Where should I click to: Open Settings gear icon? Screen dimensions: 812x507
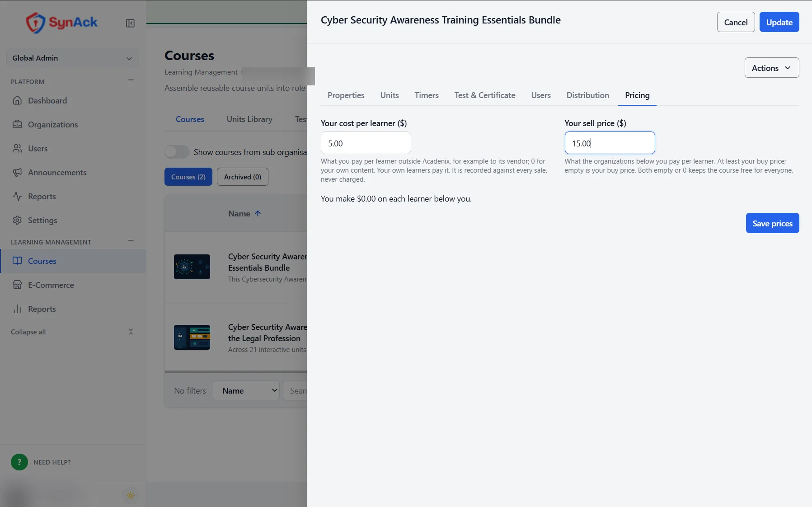(x=17, y=220)
